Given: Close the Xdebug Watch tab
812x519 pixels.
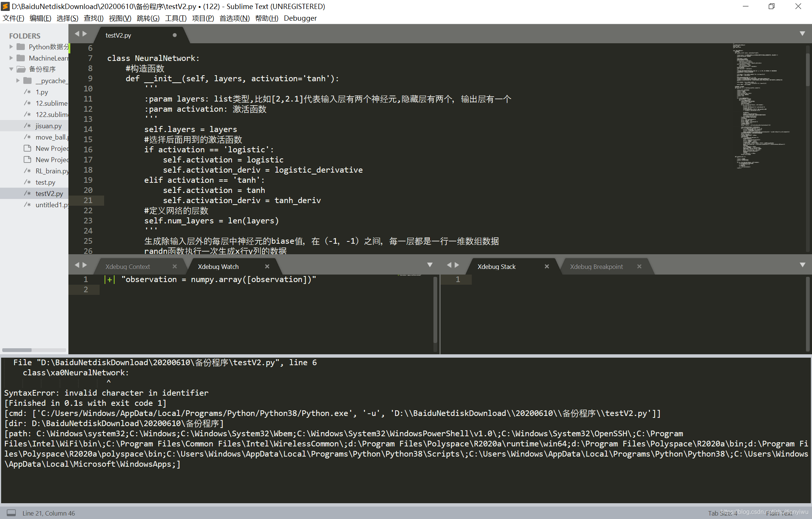Looking at the screenshot, I should click(267, 266).
